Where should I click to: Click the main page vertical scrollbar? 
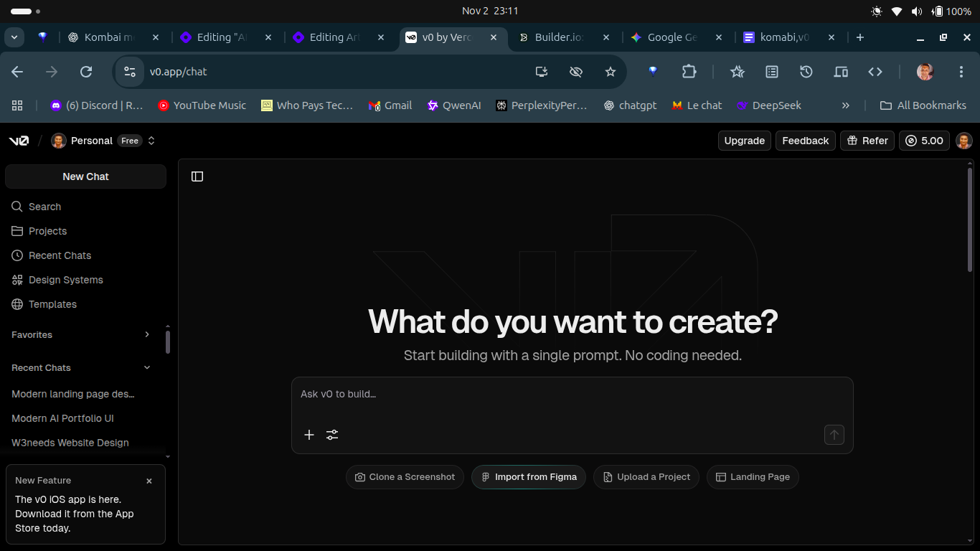tap(970, 219)
